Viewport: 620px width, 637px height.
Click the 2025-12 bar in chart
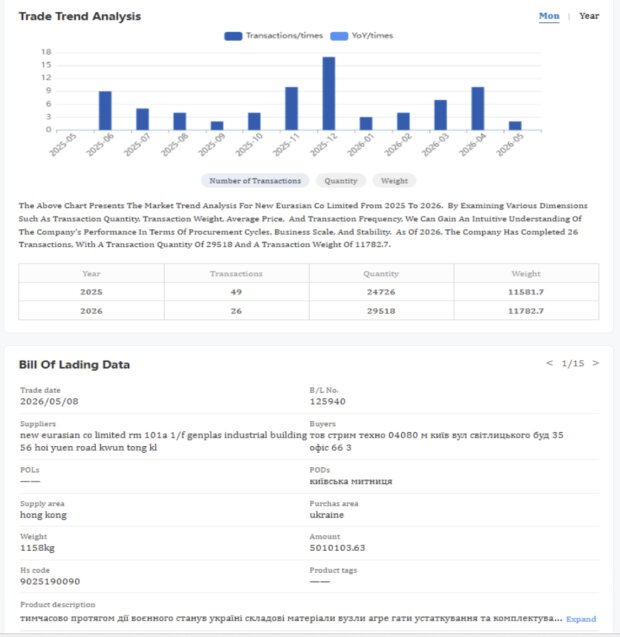tap(329, 93)
